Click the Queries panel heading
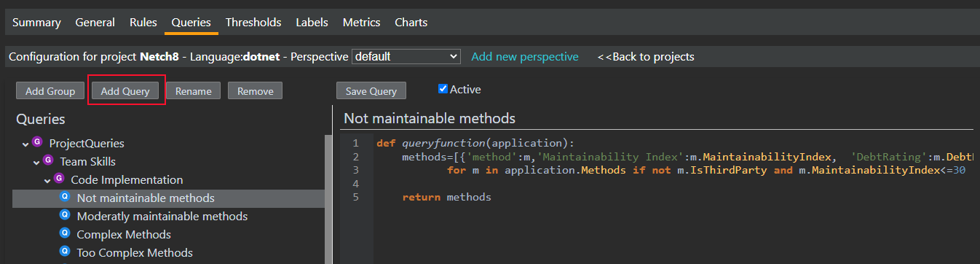Image resolution: width=980 pixels, height=264 pixels. click(x=41, y=119)
